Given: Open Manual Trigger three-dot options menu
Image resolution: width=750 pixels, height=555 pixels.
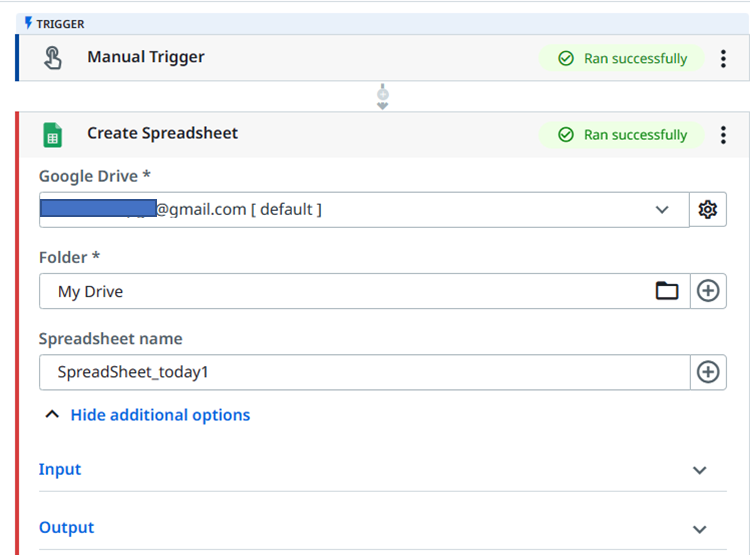Looking at the screenshot, I should 724,59.
